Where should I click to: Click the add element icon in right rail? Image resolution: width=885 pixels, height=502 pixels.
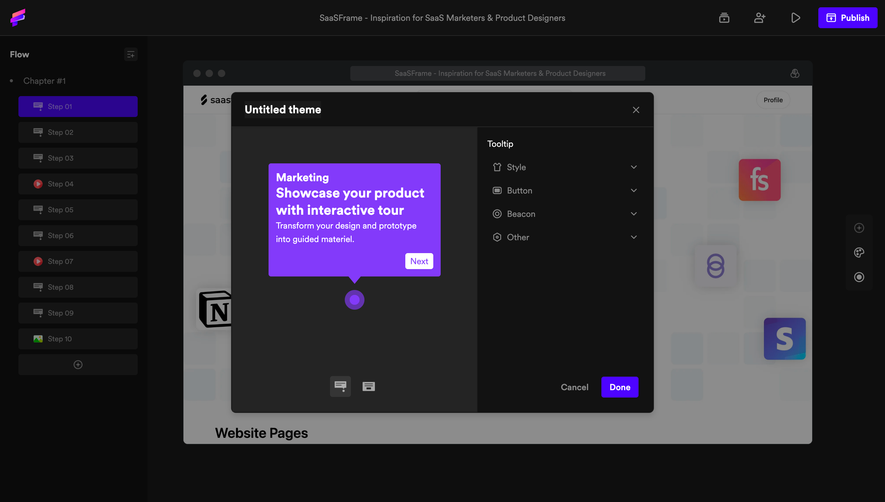tap(859, 228)
